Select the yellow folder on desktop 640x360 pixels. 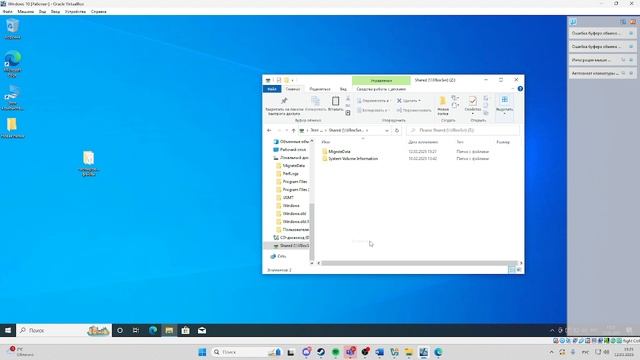(x=12, y=128)
